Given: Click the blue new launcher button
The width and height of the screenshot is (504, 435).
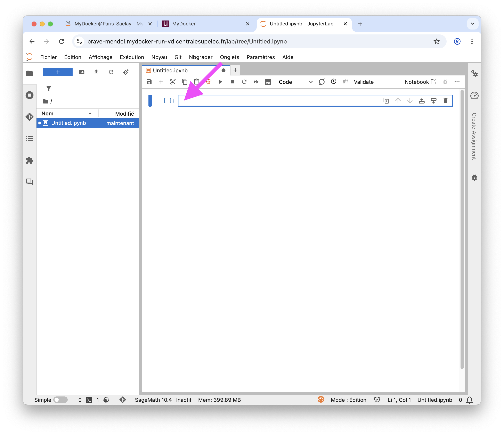Looking at the screenshot, I should click(x=58, y=72).
